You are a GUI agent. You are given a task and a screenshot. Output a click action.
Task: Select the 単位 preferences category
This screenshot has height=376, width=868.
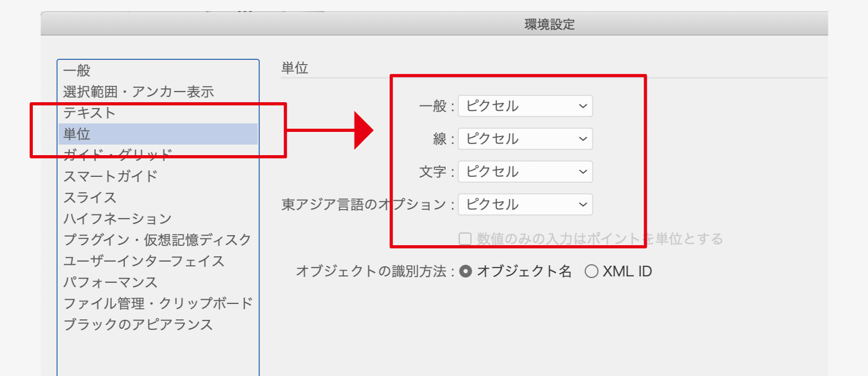pyautogui.click(x=77, y=134)
